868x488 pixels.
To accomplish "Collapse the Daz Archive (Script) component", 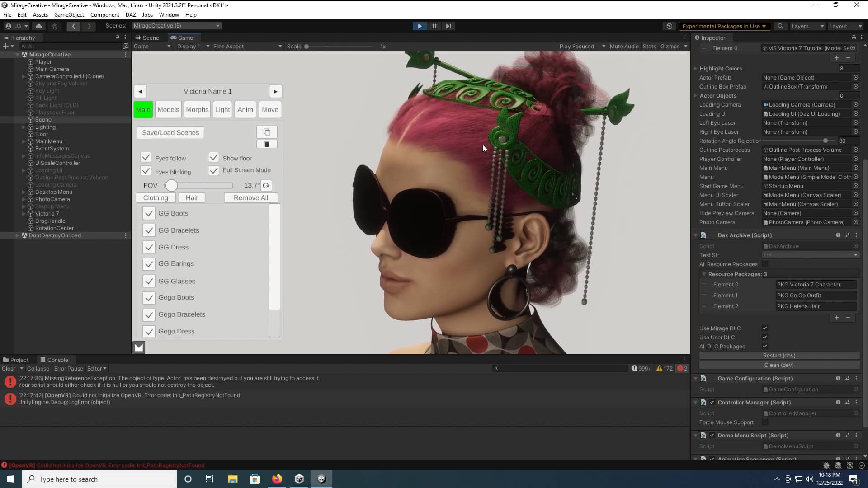I will (695, 235).
